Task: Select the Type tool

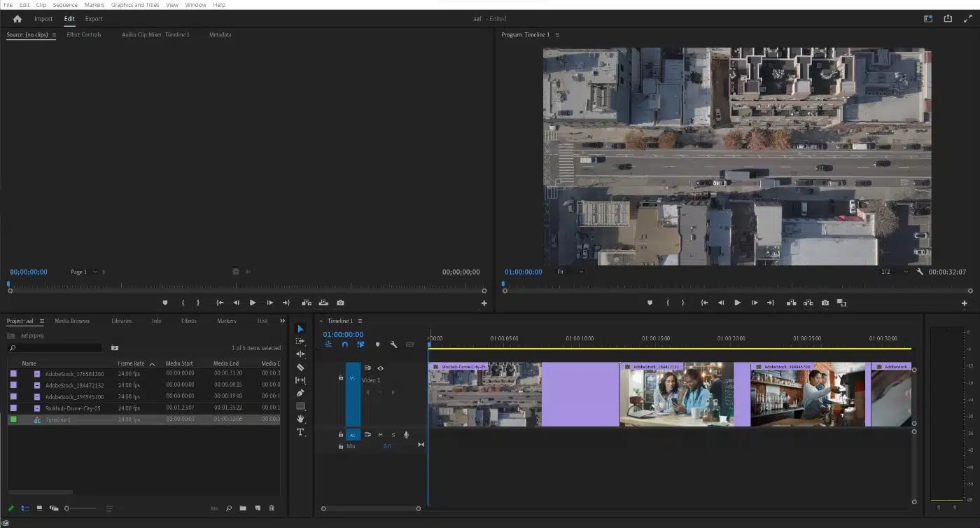Action: (x=300, y=433)
